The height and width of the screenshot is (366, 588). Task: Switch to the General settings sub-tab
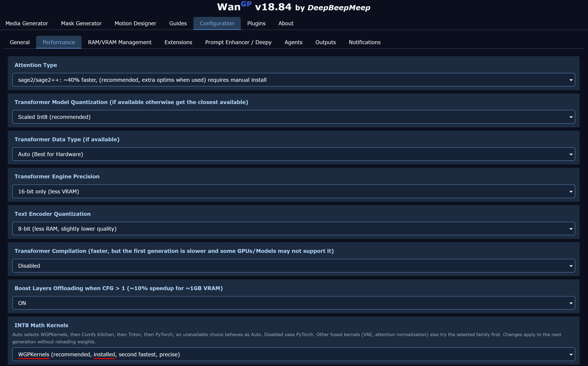20,42
